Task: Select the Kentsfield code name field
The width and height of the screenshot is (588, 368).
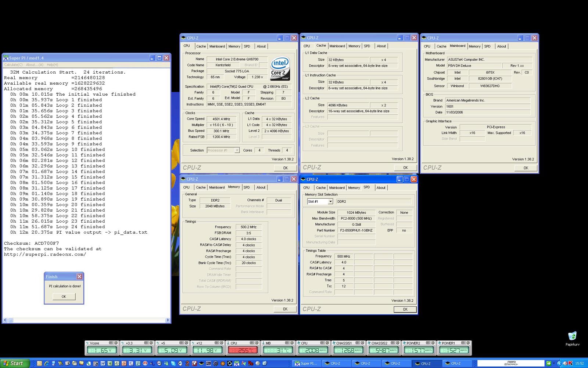Action: pos(223,65)
